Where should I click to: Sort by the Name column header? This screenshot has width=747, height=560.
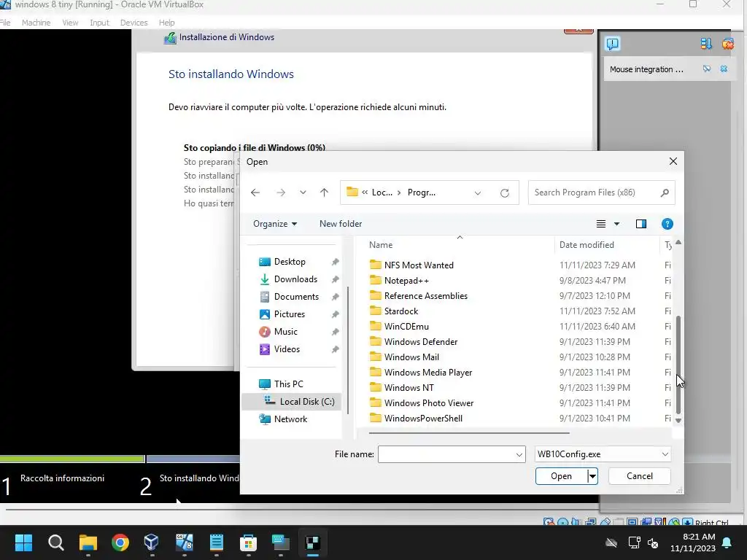pos(381,245)
